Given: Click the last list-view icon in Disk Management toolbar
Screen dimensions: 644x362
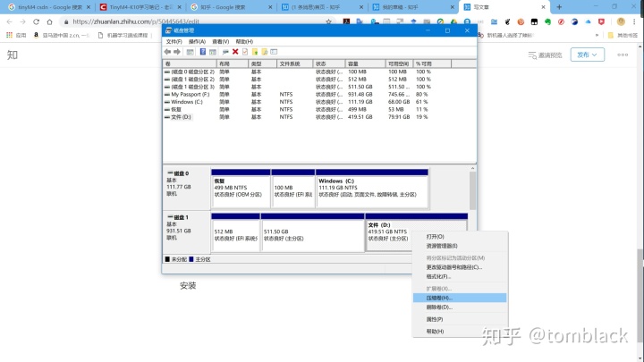Looking at the screenshot, I should pos(274,52).
